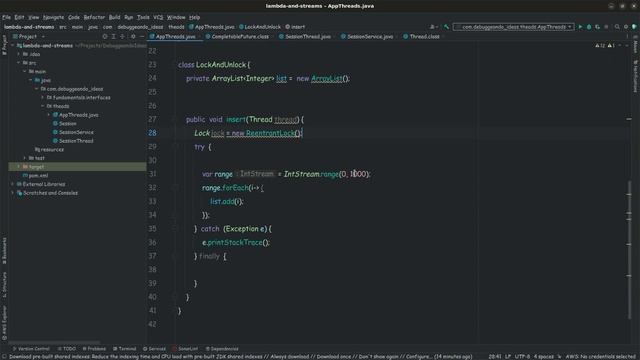Open the user account icon in the toolbar
Viewport: 640px width, 360px height.
tap(433, 27)
